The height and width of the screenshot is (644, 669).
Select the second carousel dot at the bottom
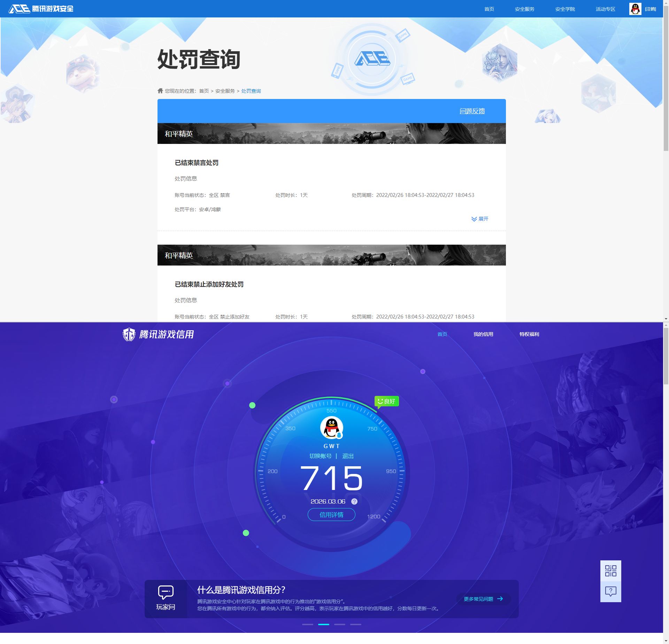point(324,624)
